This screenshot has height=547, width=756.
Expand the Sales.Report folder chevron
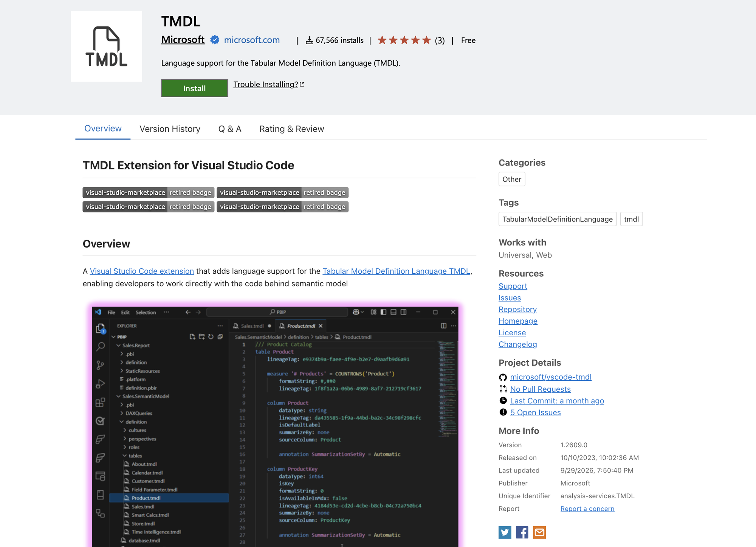click(118, 346)
